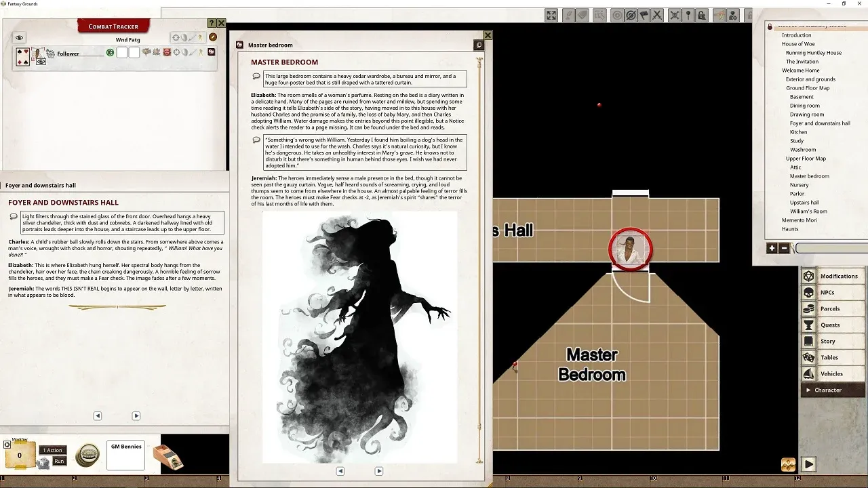Expand library tree with plus button
This screenshot has height=488, width=868.
coord(772,248)
